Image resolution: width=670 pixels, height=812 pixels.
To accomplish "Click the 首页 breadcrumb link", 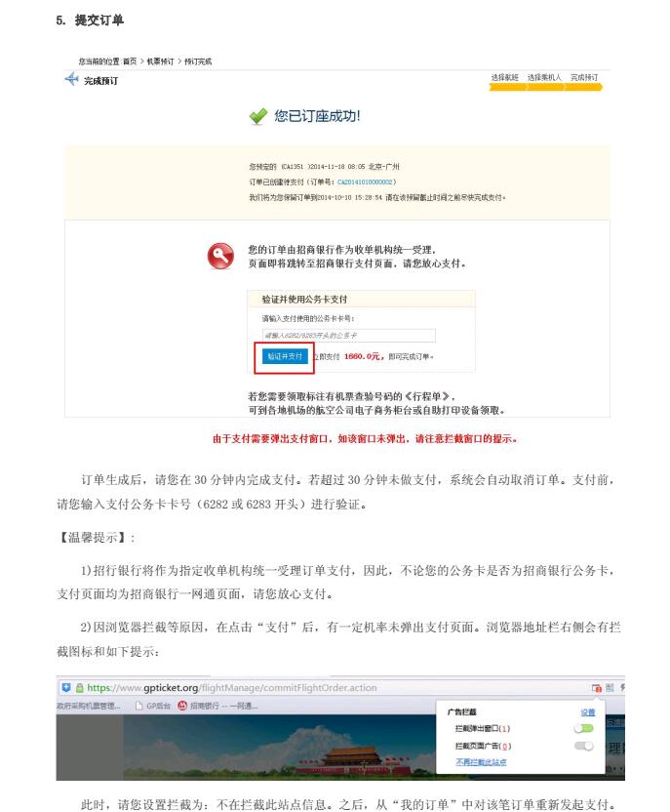I will tap(130, 61).
